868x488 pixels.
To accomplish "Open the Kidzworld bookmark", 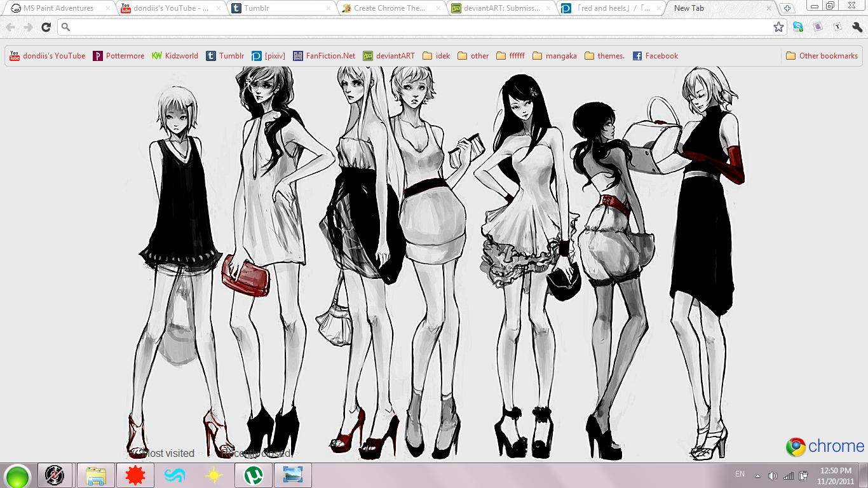I will click(x=175, y=56).
